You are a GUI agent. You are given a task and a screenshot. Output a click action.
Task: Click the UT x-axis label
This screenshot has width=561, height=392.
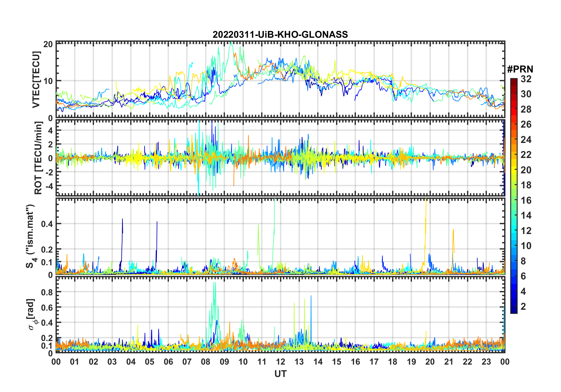[280, 374]
